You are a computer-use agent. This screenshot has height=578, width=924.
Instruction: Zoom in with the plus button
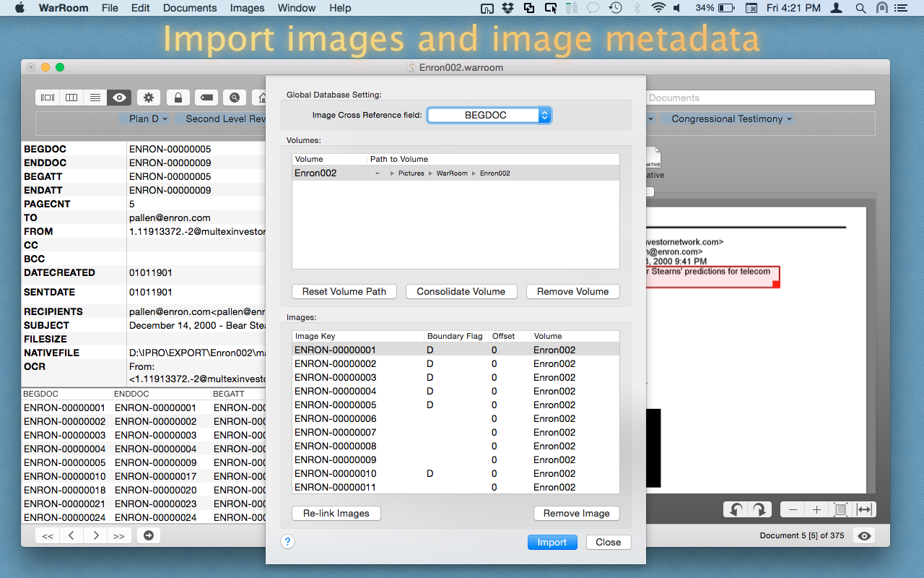pyautogui.click(x=816, y=509)
